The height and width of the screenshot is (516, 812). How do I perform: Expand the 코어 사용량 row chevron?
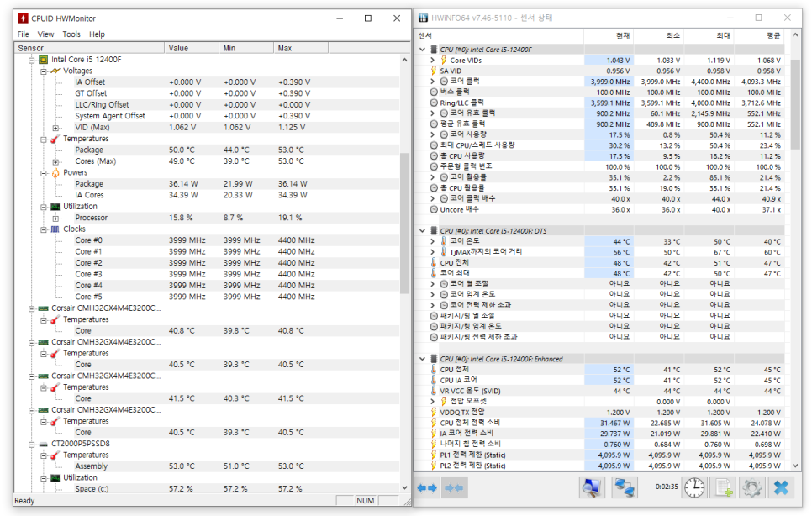(x=432, y=134)
